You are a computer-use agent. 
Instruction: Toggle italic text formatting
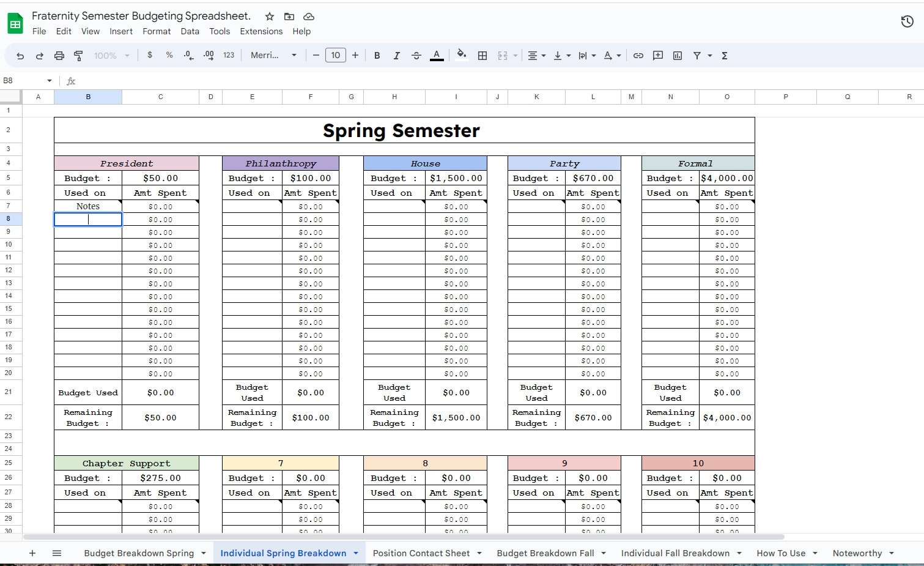pos(396,56)
